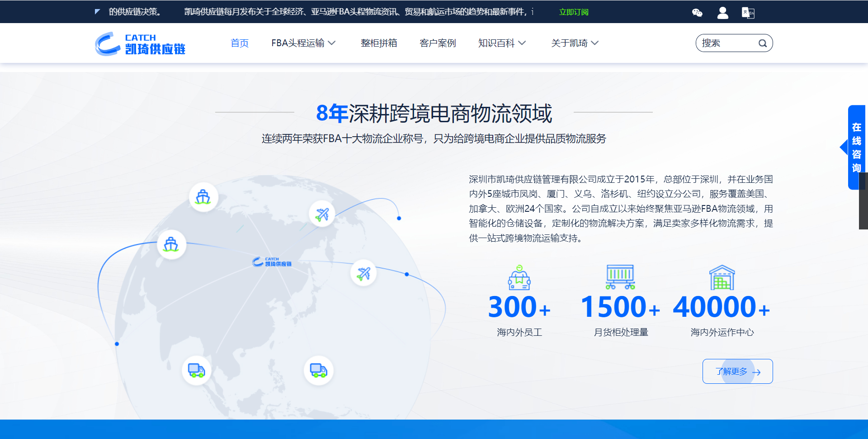This screenshot has height=439, width=868.
Task: Click the CATCH 凯琦供应链 header logo
Action: pyautogui.click(x=140, y=44)
